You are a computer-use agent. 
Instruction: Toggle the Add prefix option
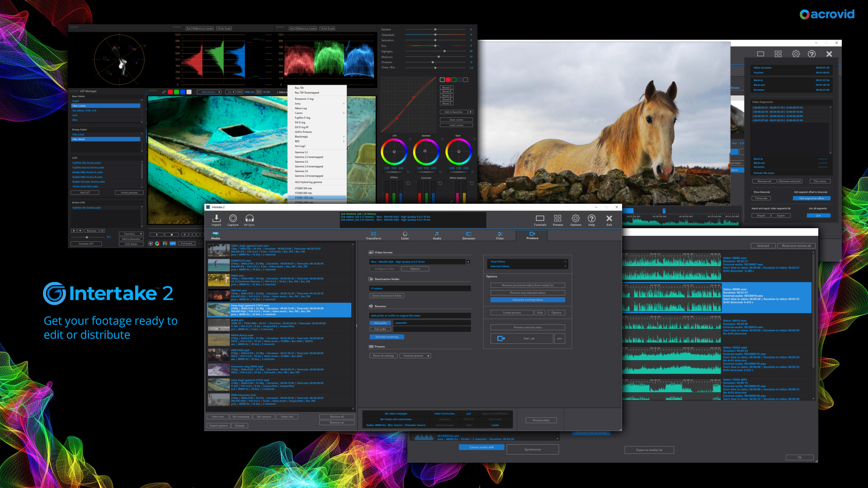click(380, 323)
